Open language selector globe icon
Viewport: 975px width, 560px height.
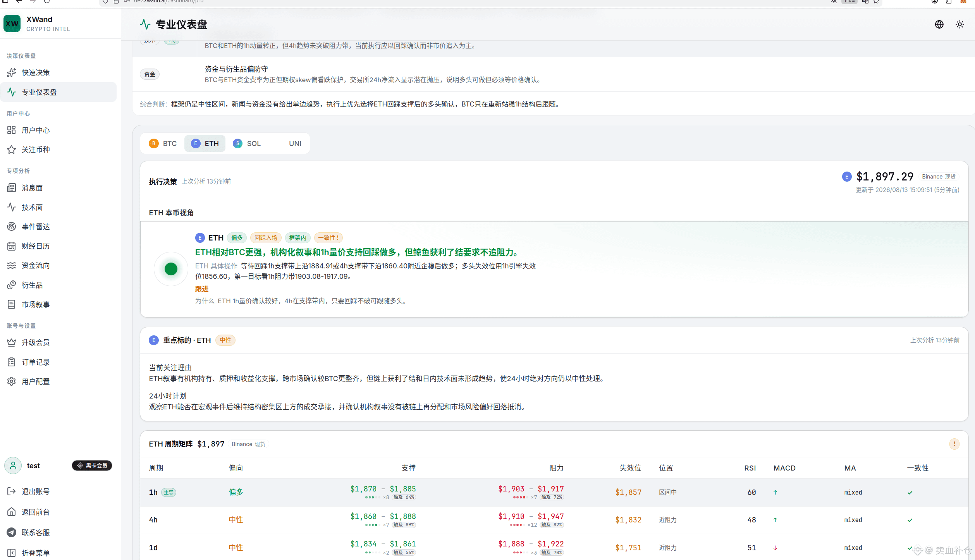tap(939, 24)
